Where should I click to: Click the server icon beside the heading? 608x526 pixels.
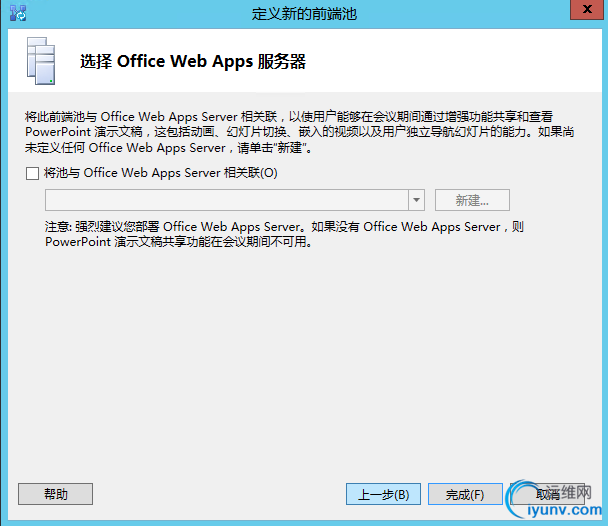(x=41, y=61)
